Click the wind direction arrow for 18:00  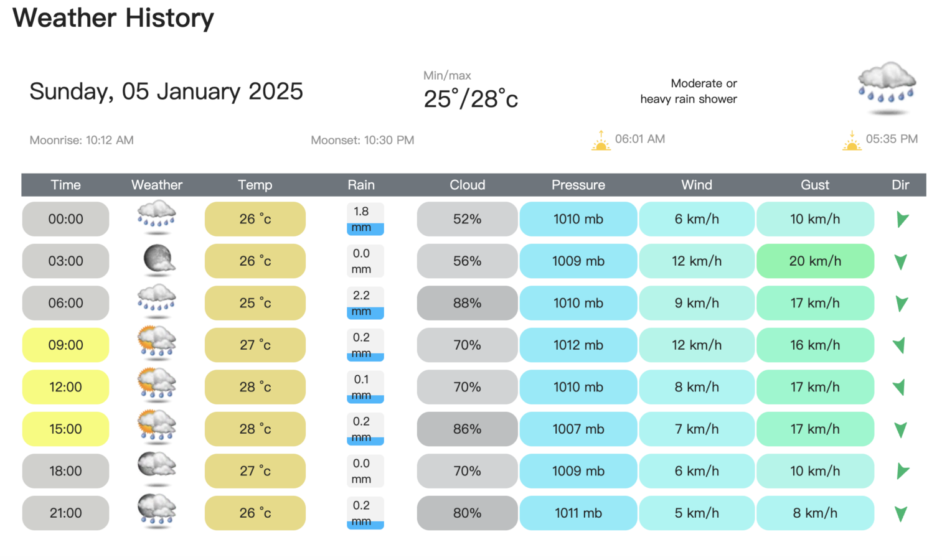(x=902, y=471)
